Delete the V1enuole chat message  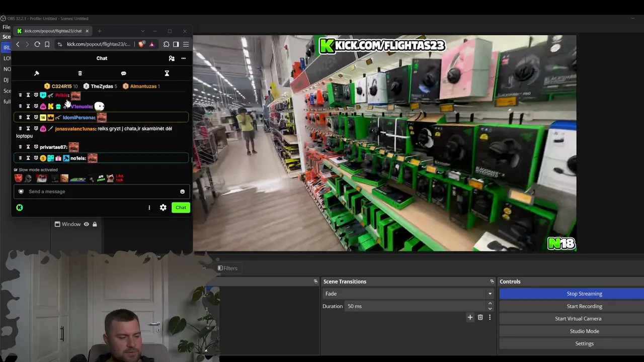(x=20, y=107)
